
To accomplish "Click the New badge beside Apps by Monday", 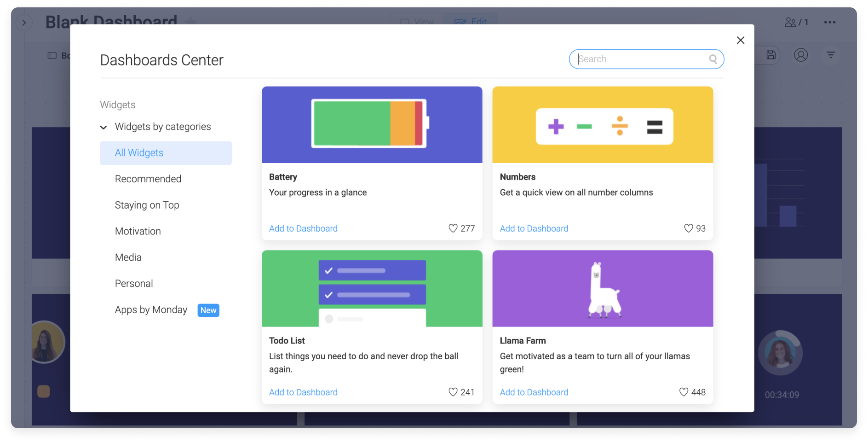I will [208, 310].
